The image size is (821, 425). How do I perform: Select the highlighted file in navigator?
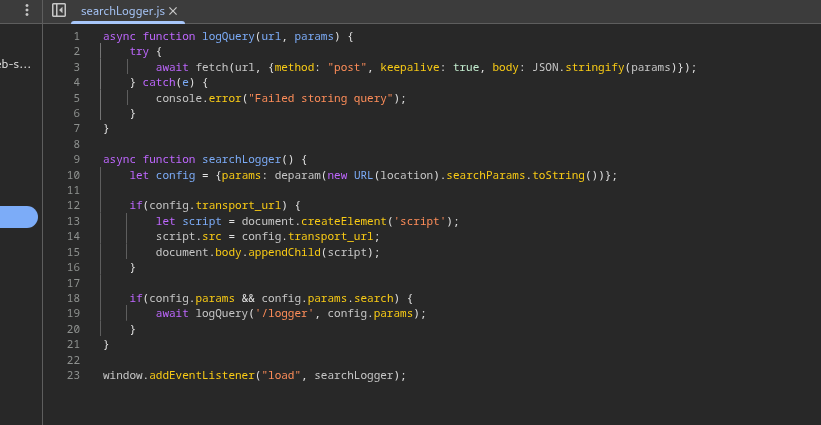[18, 217]
